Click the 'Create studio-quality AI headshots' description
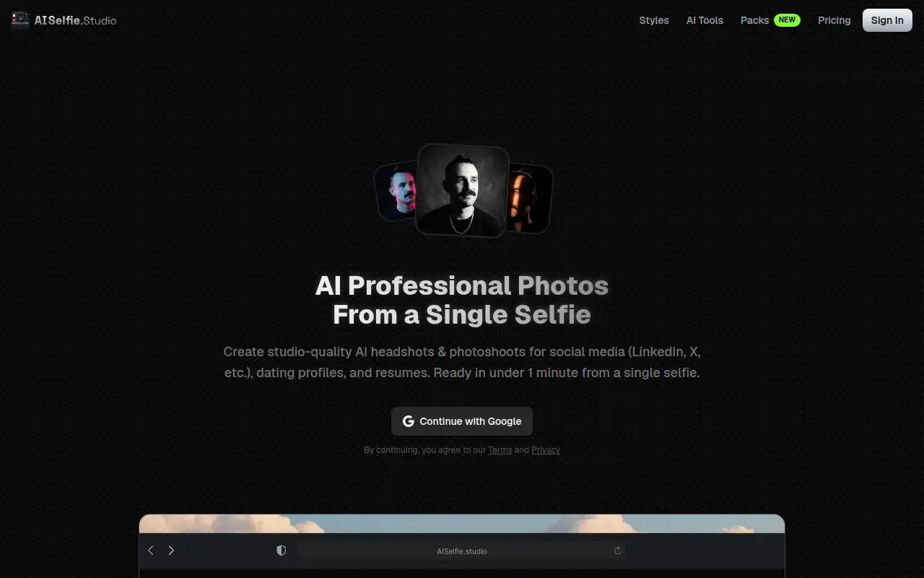This screenshot has height=578, width=924. coord(462,363)
